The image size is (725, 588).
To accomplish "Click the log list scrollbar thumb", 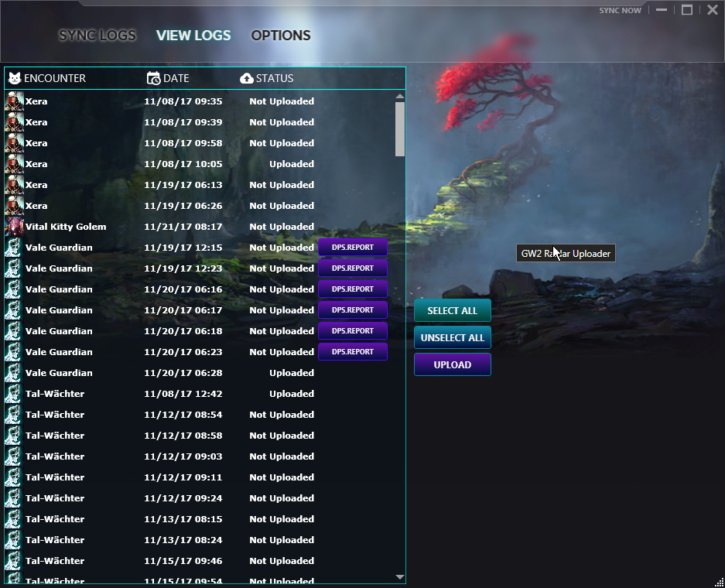I will click(400, 129).
